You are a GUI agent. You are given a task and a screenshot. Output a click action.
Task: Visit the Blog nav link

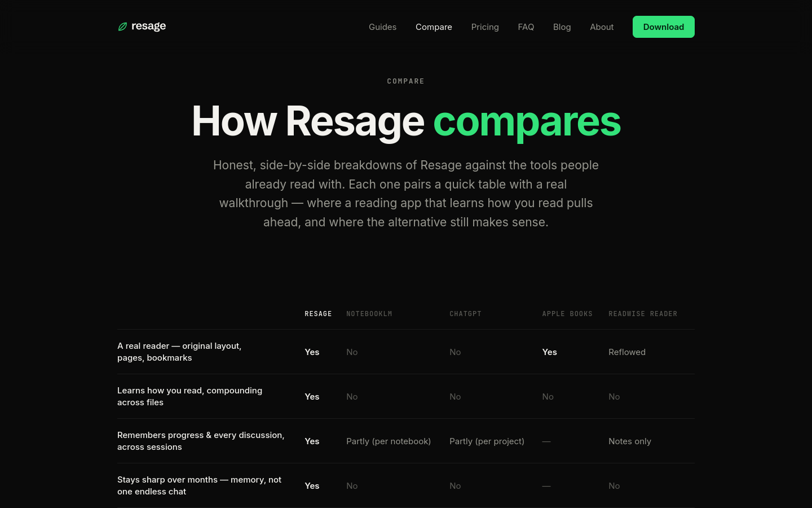562,27
